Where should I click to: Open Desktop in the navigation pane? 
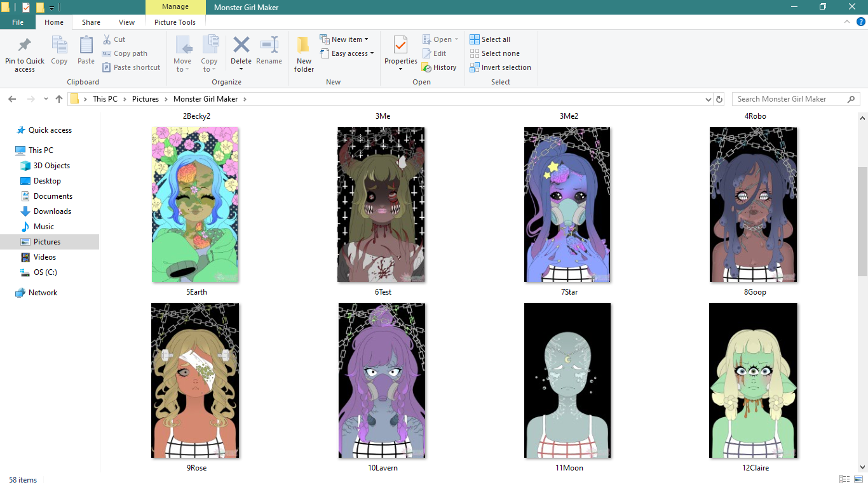[47, 181]
